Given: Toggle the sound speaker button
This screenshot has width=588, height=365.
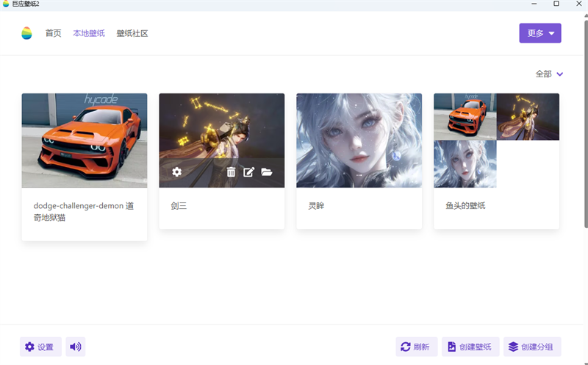Looking at the screenshot, I should 76,347.
